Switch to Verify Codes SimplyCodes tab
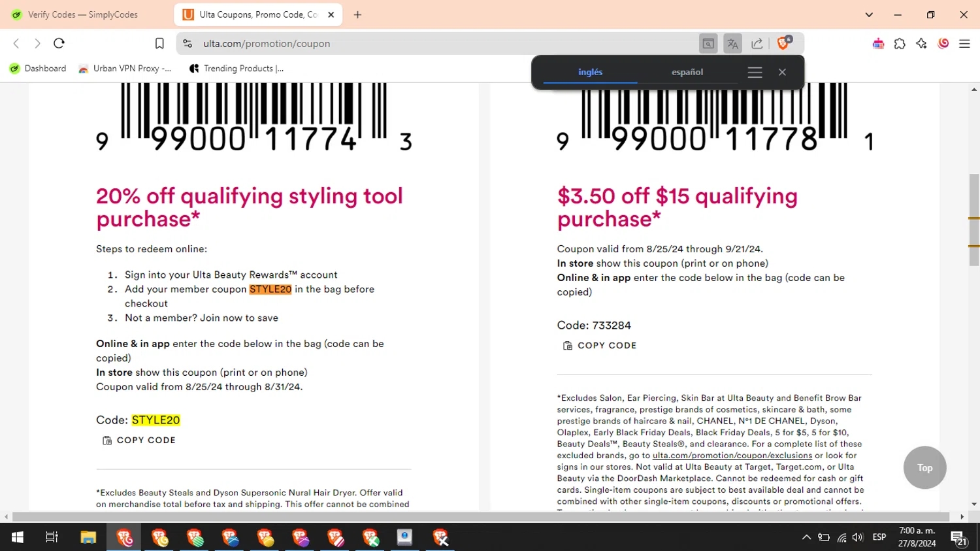This screenshot has height=551, width=980. [x=82, y=14]
